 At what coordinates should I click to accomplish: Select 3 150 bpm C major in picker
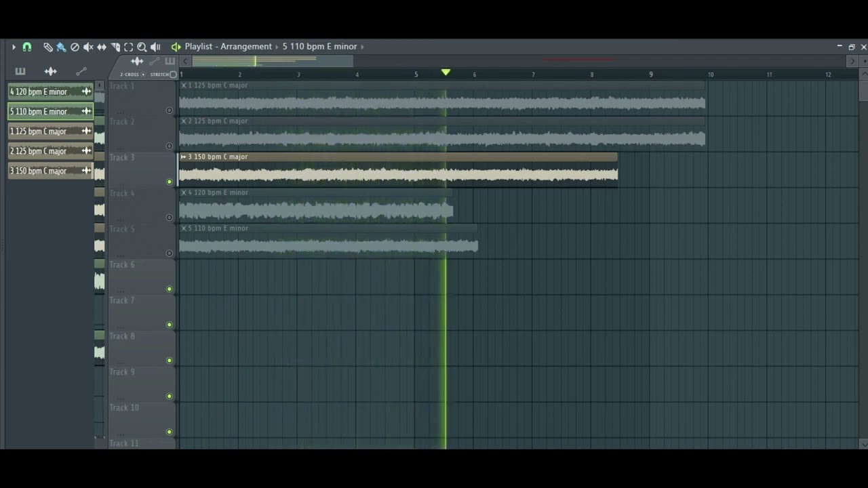click(x=50, y=171)
